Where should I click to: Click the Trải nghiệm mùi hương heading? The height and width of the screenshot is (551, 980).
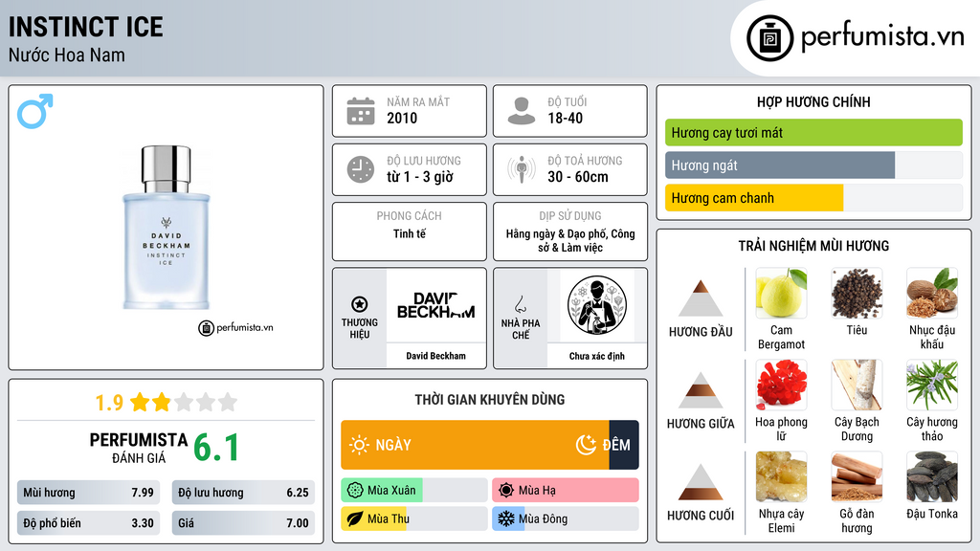click(813, 246)
